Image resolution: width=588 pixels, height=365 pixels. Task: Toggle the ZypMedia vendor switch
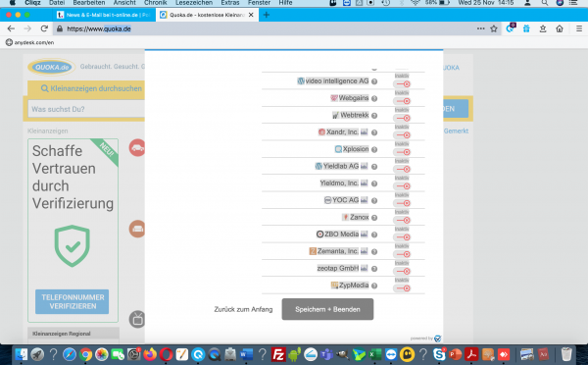[x=402, y=288]
